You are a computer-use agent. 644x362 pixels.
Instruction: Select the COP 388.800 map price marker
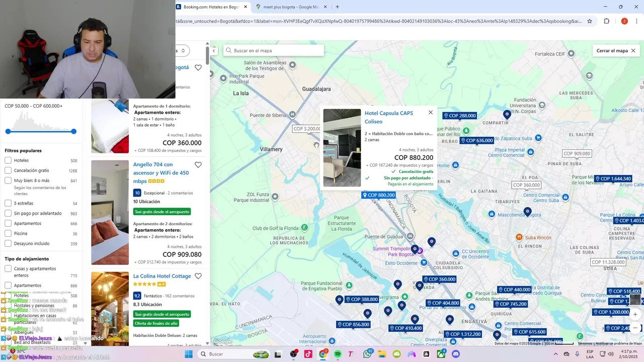[362, 299]
